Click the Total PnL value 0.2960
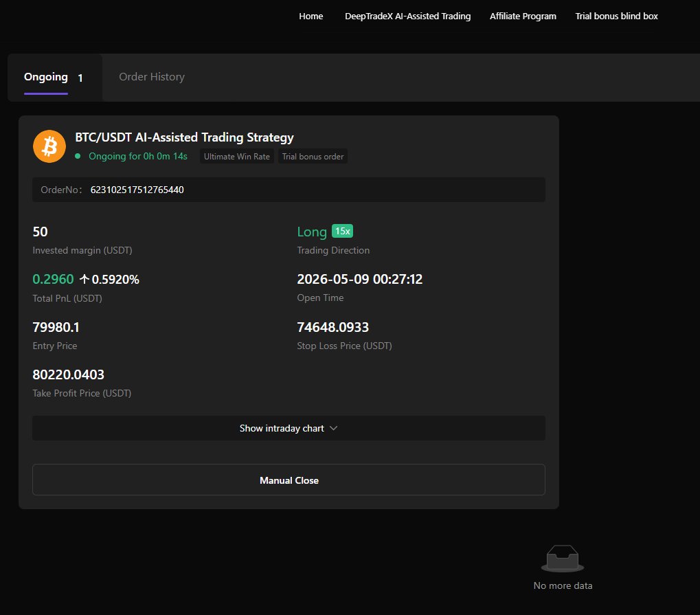 (x=53, y=279)
